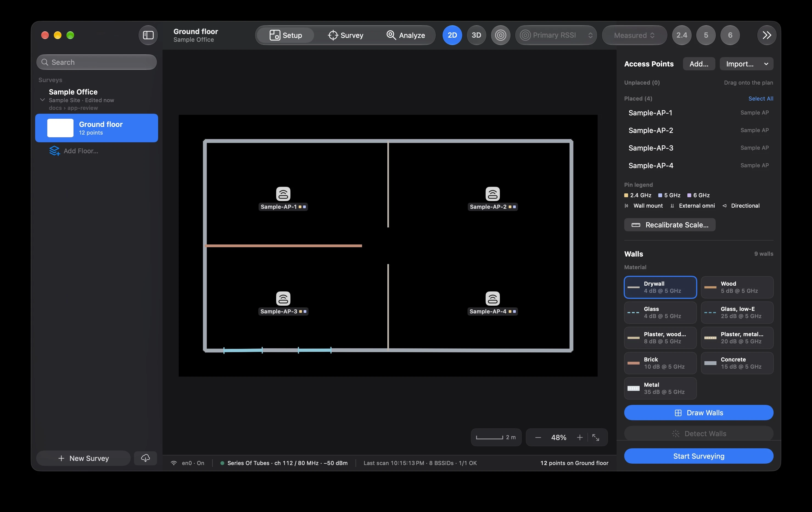The image size is (812, 512).
Task: Toggle the 5 GHz band filter
Action: pos(706,35)
